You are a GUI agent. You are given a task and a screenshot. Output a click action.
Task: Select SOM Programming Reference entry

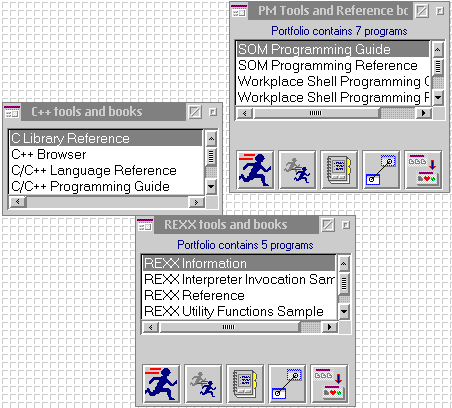coord(328,65)
